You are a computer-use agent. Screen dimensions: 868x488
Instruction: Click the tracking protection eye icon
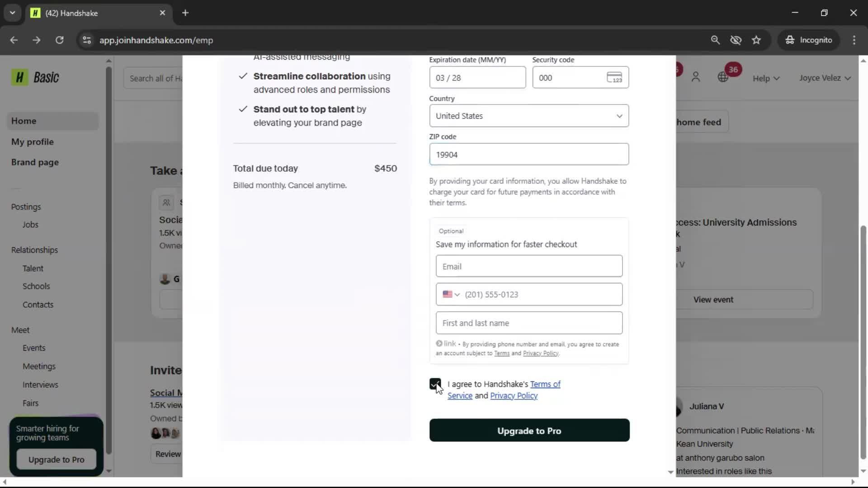[736, 40]
